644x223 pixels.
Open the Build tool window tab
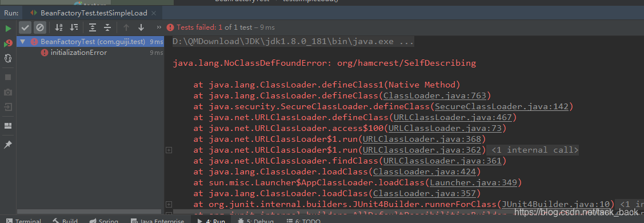[65, 221]
